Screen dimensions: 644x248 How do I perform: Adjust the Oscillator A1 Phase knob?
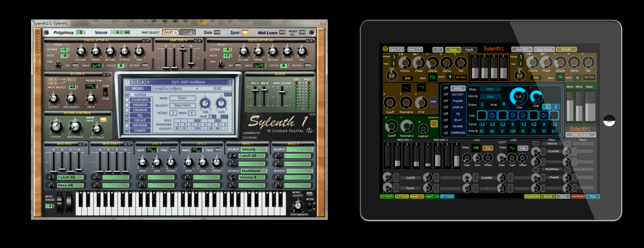pos(96,52)
